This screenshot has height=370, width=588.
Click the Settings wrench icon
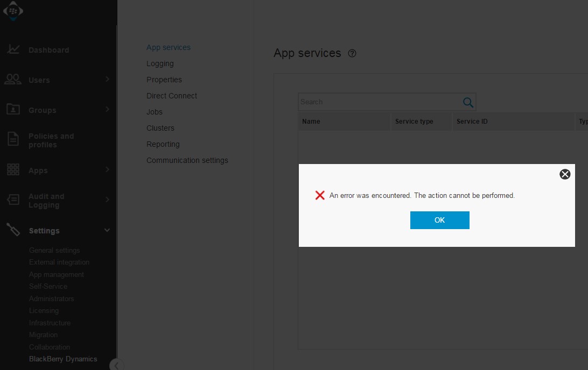pos(13,230)
